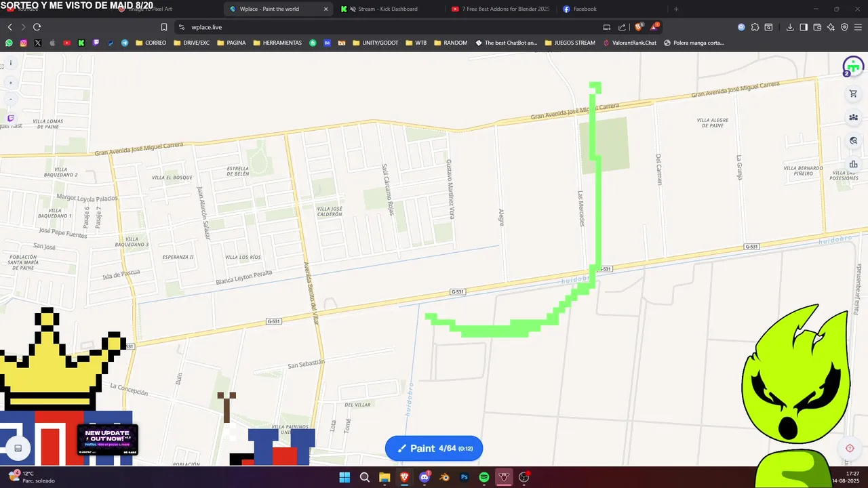Click the locate-me button on the map
This screenshot has height=488, width=868.
(x=850, y=448)
